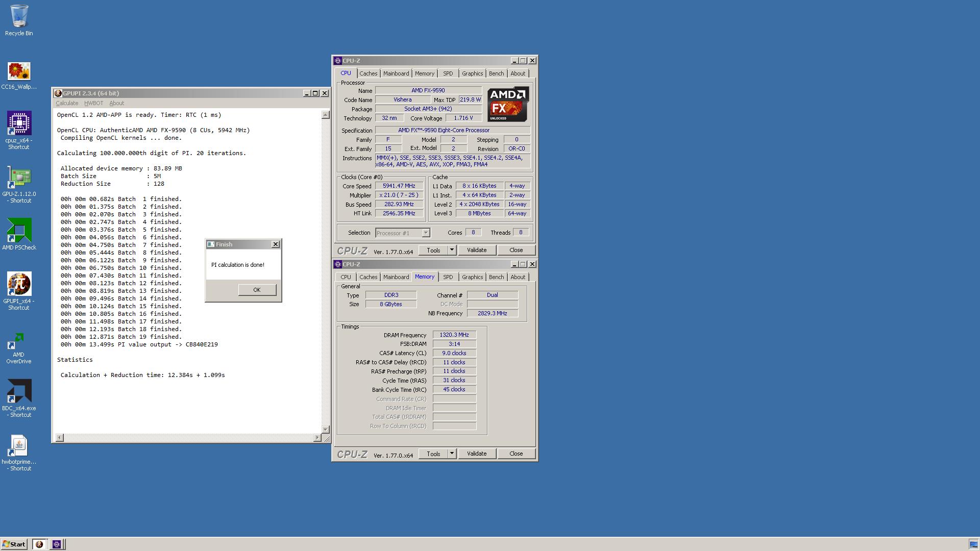Click the Calculation + Reduction time line
980x551 pixels.
tap(143, 375)
